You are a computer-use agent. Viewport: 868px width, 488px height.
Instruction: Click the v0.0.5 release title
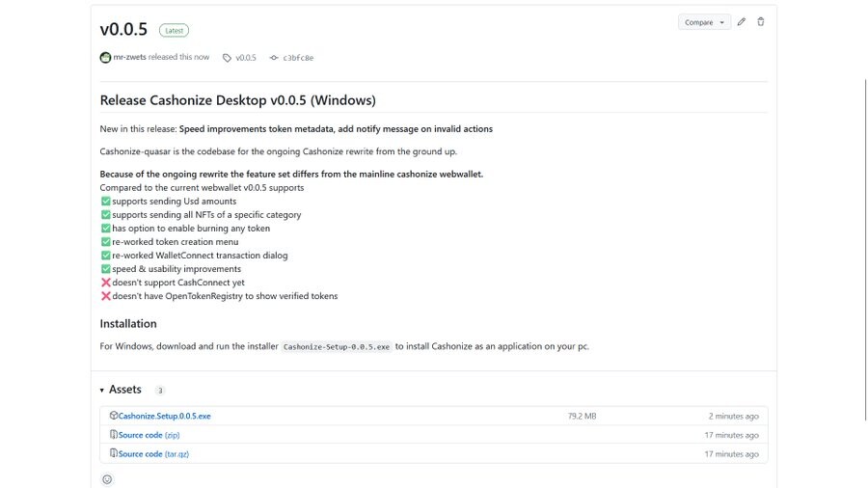click(x=123, y=29)
